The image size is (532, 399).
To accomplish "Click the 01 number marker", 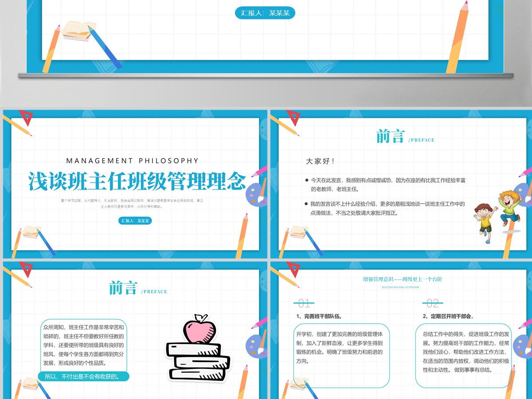I will tap(304, 304).
